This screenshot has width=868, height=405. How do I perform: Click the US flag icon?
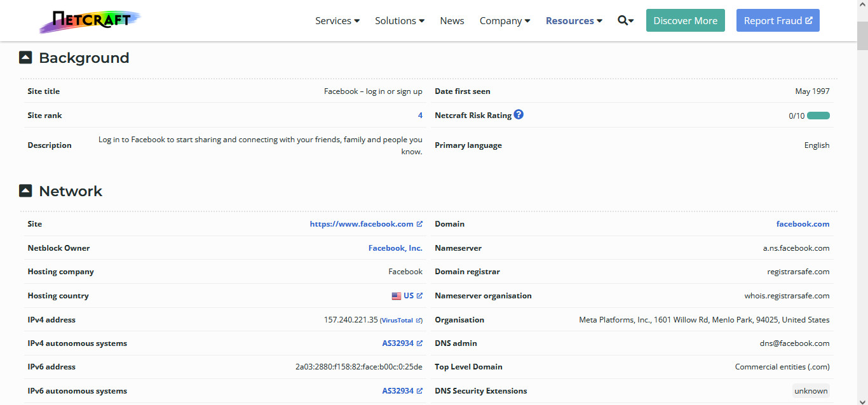397,296
